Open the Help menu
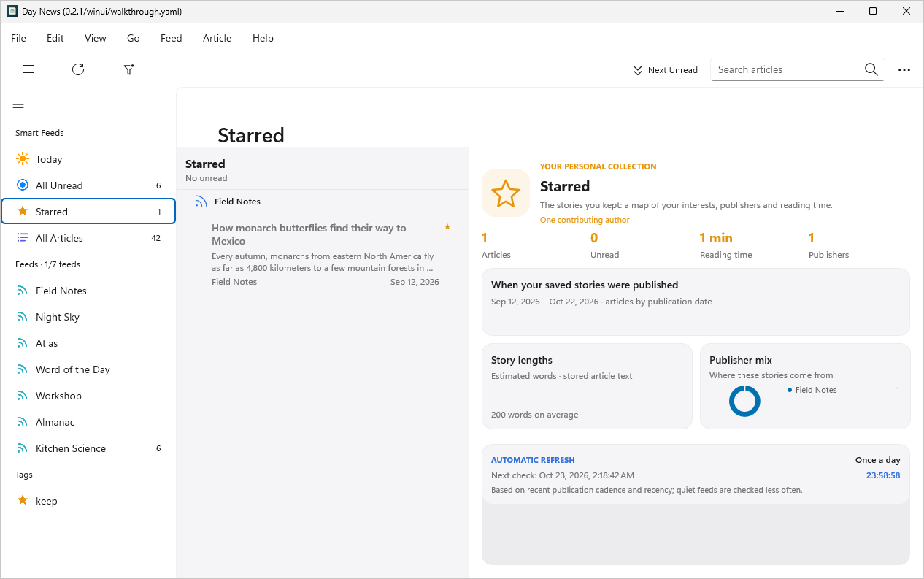The height and width of the screenshot is (579, 924). pos(263,38)
